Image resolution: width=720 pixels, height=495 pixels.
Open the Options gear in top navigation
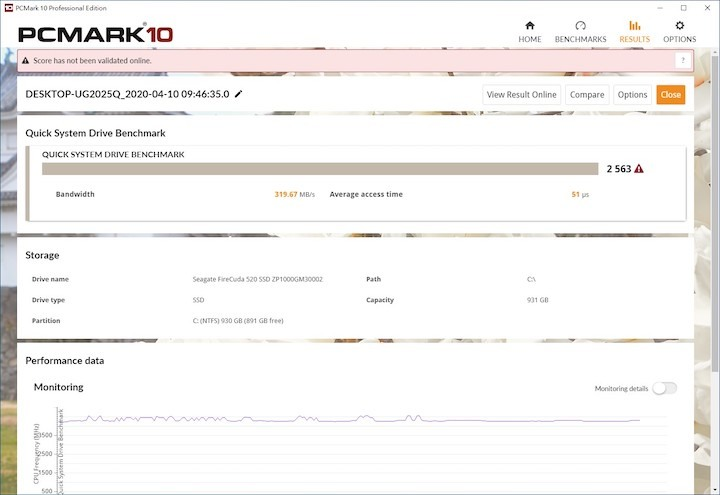pos(680,31)
